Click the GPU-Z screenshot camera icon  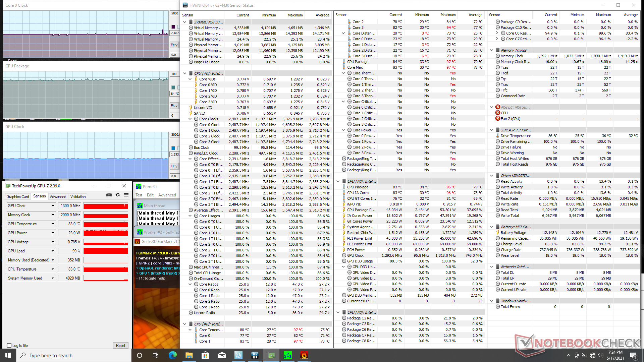109,195
